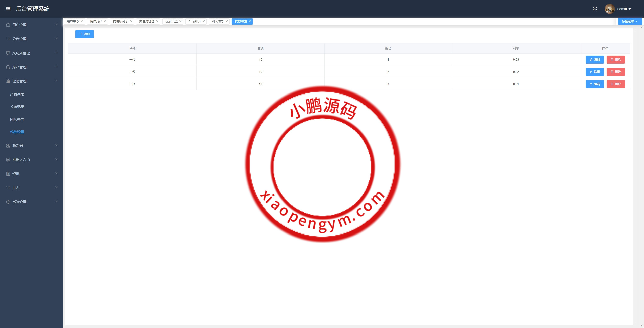
Task: Open the 标签选项 dropdown
Action: tap(630, 21)
